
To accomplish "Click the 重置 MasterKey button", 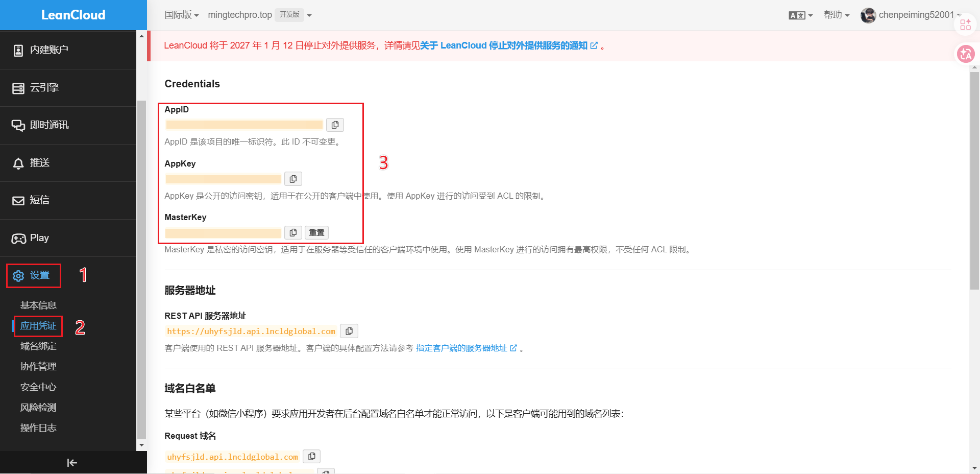I will (x=316, y=232).
